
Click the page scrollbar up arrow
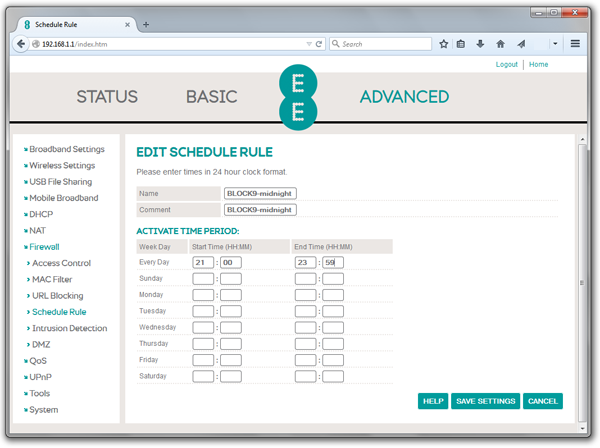[x=582, y=140]
